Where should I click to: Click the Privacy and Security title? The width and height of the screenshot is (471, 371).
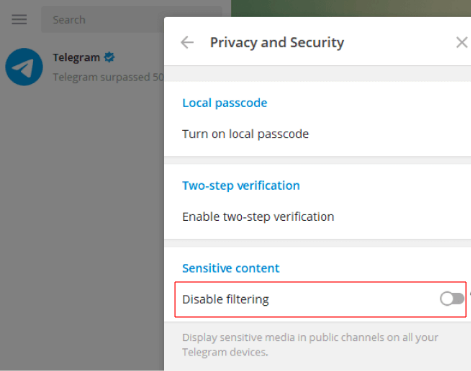pos(277,43)
